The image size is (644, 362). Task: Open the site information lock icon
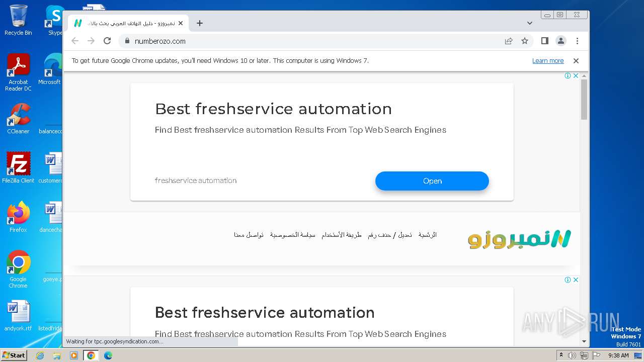pyautogui.click(x=127, y=41)
